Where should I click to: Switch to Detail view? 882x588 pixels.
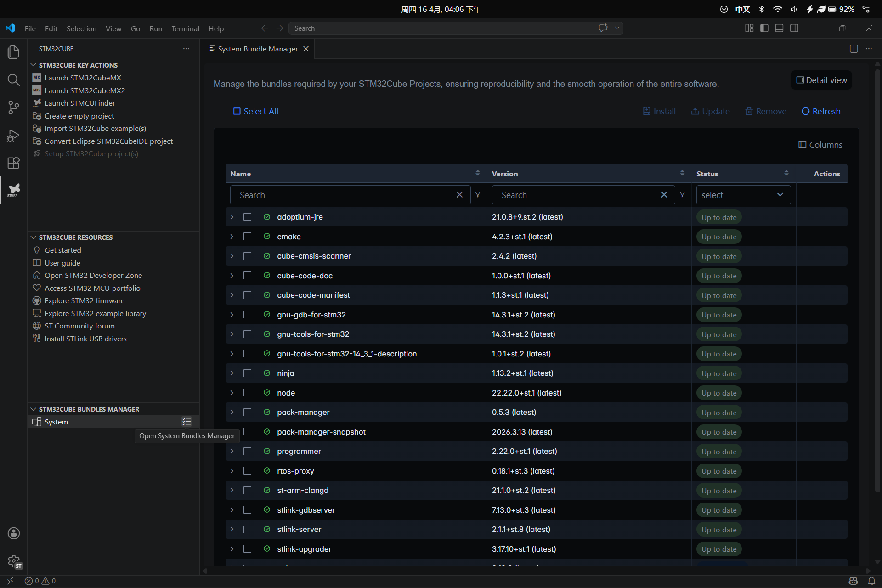(x=821, y=80)
